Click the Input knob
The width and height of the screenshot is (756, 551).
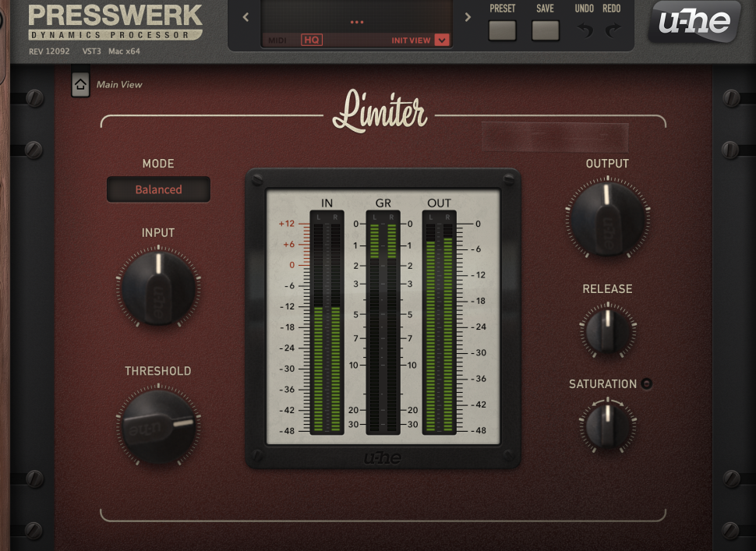(x=159, y=288)
